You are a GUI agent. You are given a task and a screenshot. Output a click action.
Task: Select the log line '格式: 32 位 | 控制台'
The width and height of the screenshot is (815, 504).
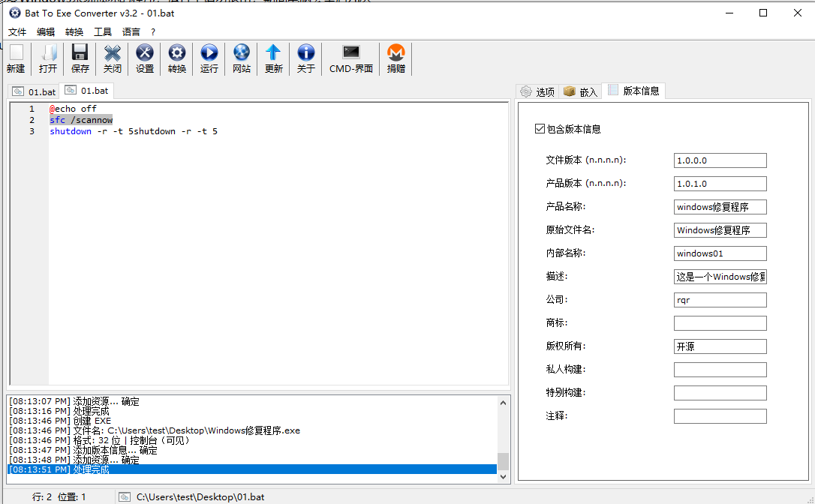click(100, 440)
